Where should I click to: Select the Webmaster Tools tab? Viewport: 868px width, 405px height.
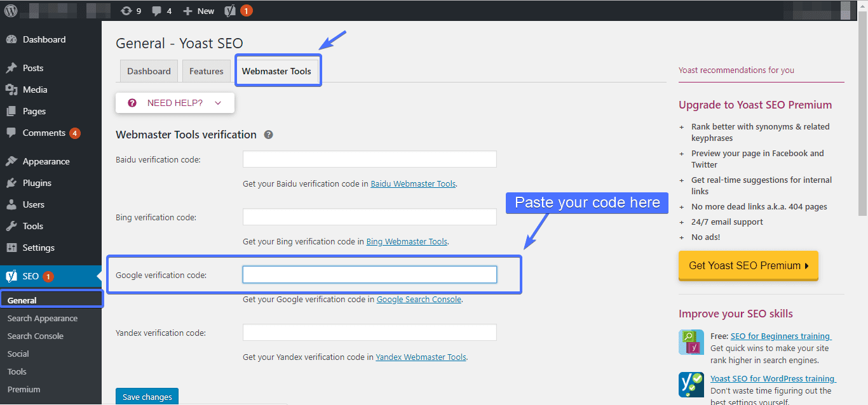point(276,71)
